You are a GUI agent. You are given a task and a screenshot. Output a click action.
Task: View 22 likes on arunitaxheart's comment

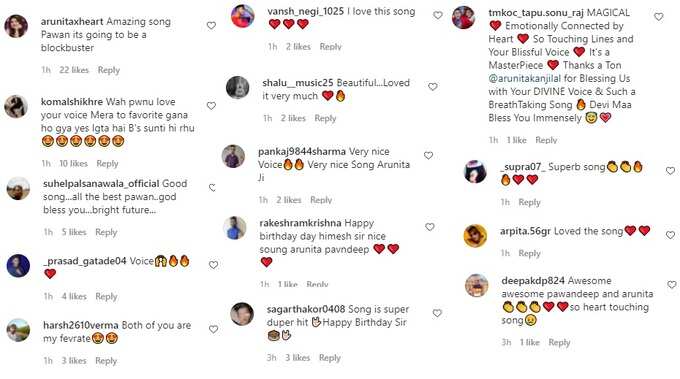click(x=74, y=70)
